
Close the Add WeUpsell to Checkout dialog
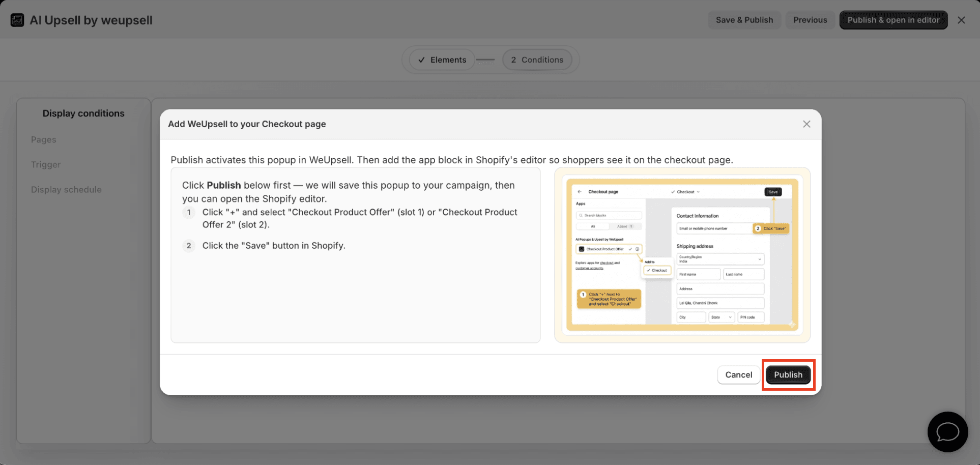(x=806, y=124)
